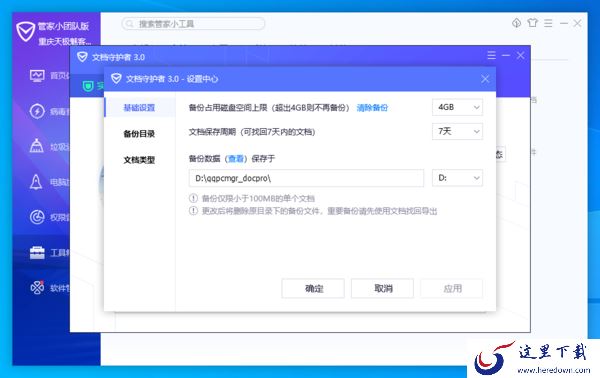Screen dimensions: 600x378
Task: Click the 清除备份 link
Action: [x=372, y=108]
